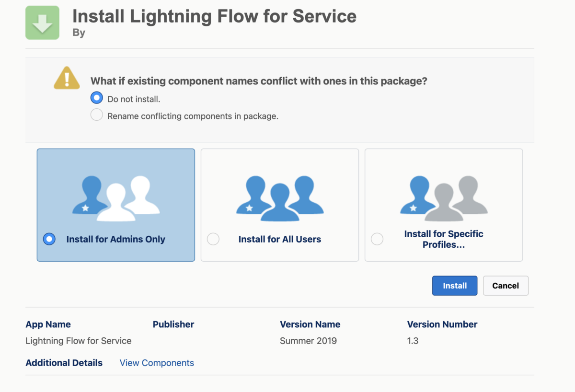
Task: Click the Specific Profiles users illustration
Action: click(444, 198)
